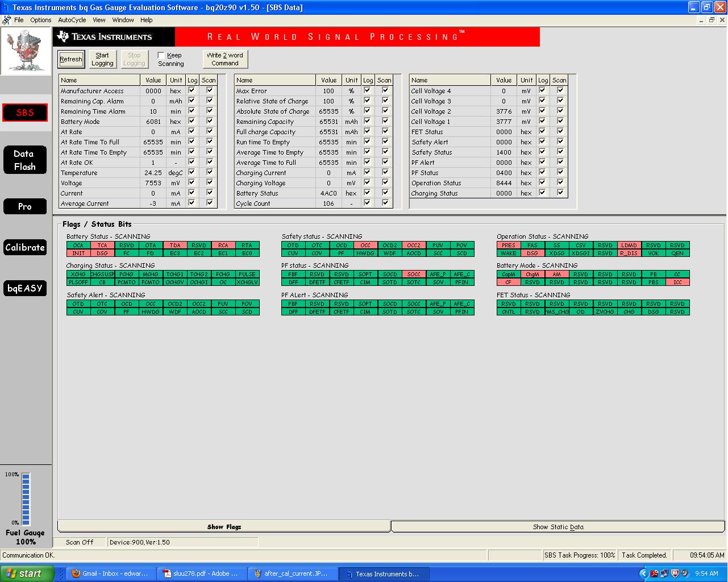The height and width of the screenshot is (582, 728).
Task: Click the TCA flag in Battery Status
Action: point(102,246)
